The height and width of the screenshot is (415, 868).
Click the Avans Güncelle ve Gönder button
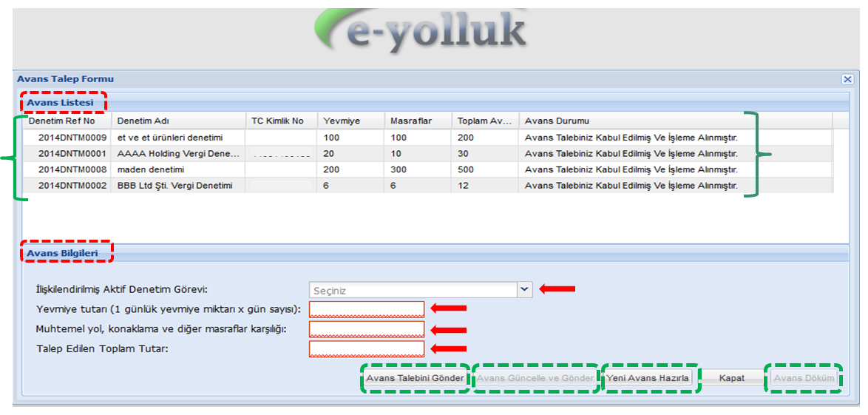pos(536,379)
